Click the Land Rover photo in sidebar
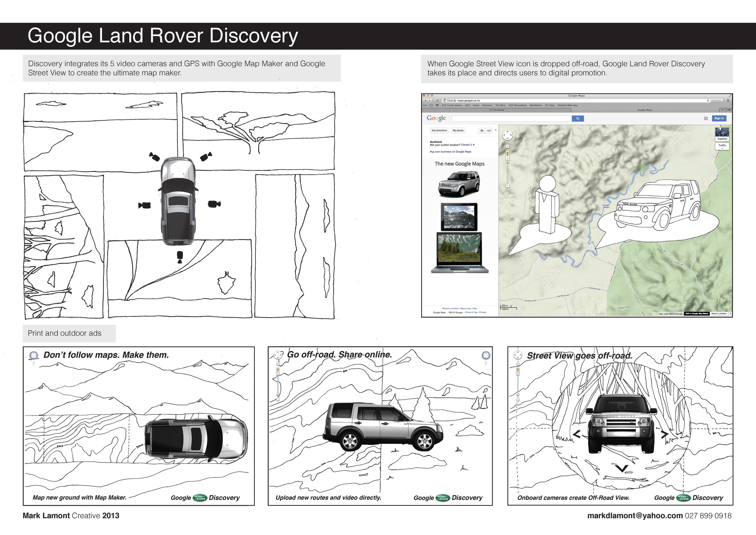The image size is (756, 535). click(x=459, y=184)
